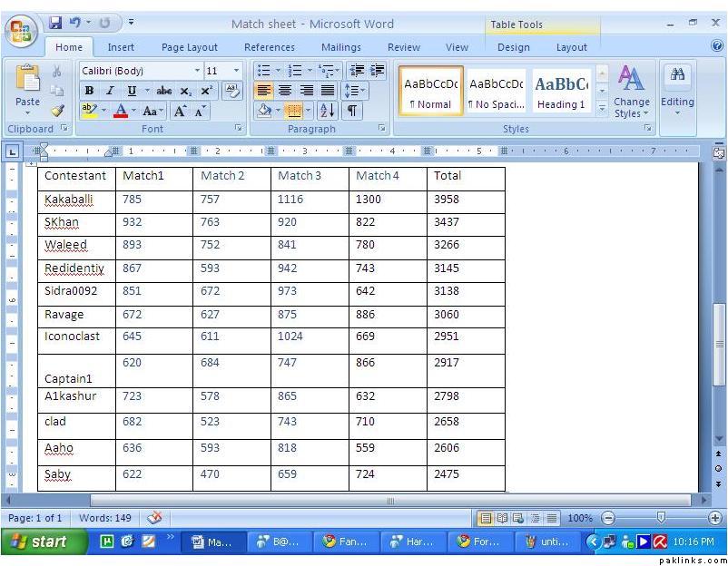The width and height of the screenshot is (728, 566).
Task: Open the Calibri font name dropdown
Action: [x=197, y=71]
